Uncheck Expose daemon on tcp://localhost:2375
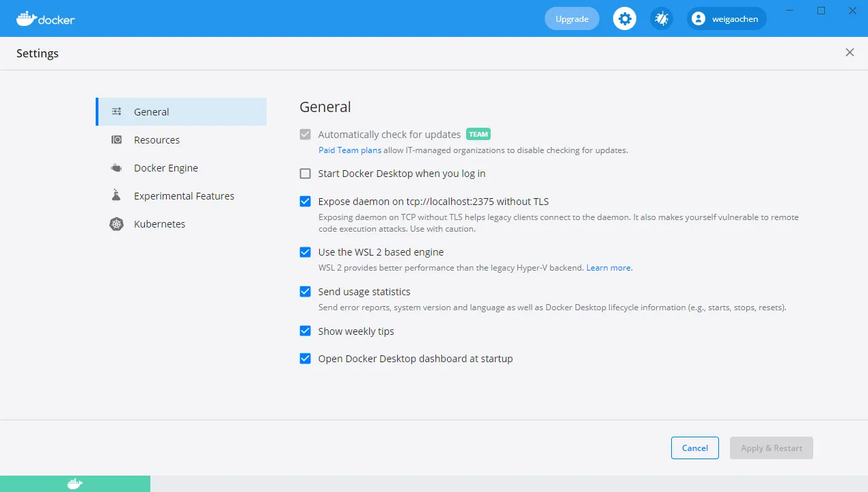 tap(306, 202)
